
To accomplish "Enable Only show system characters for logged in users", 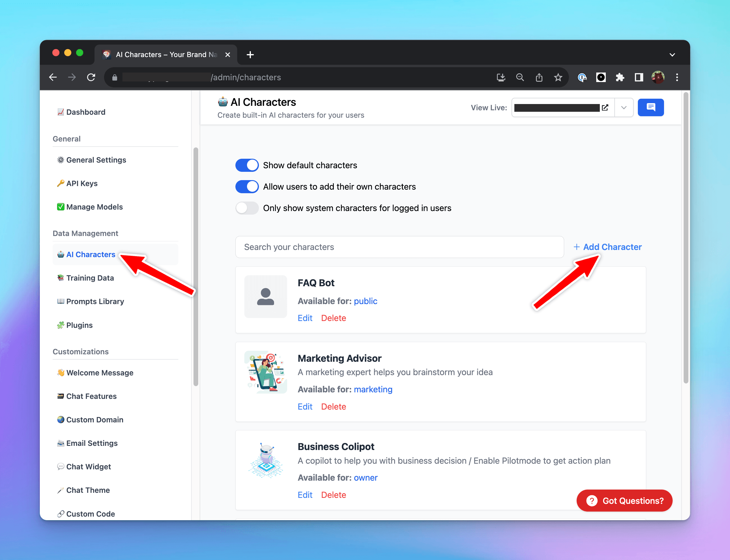I will point(247,208).
